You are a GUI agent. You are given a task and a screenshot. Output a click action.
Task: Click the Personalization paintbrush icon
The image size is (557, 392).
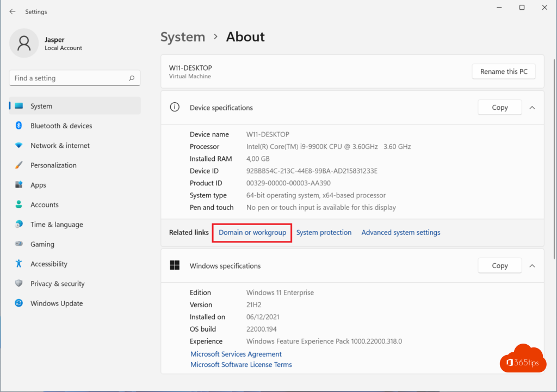(19, 165)
